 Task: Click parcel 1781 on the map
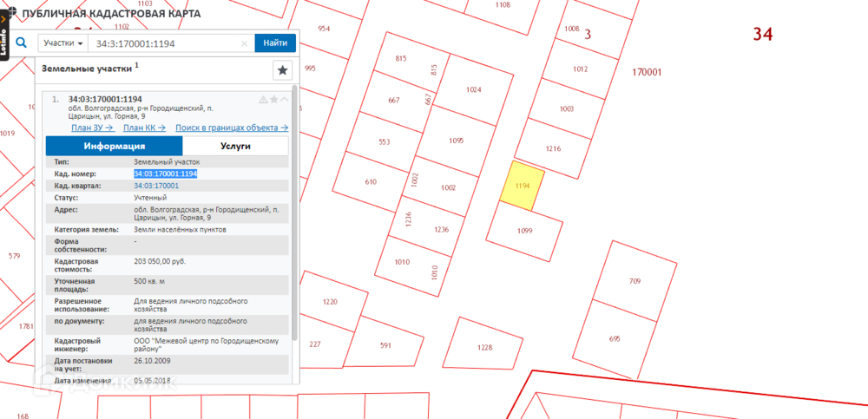pyautogui.click(x=26, y=326)
